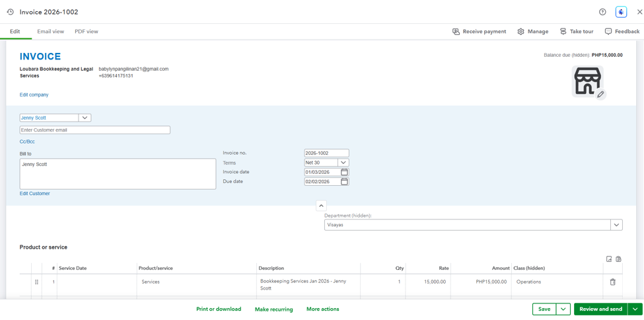
Task: Open the Net 30 terms dropdown
Action: click(343, 163)
